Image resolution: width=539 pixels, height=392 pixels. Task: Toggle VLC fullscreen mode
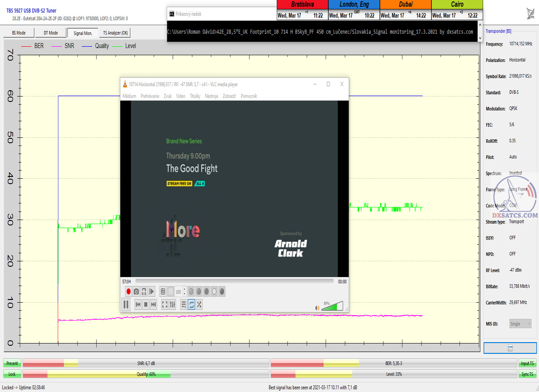[164, 304]
